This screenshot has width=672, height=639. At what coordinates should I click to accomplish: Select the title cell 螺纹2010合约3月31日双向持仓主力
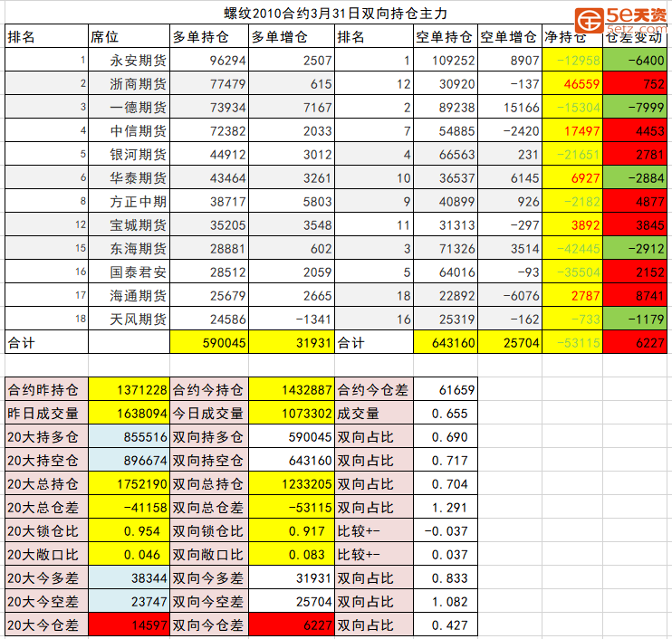click(x=335, y=14)
